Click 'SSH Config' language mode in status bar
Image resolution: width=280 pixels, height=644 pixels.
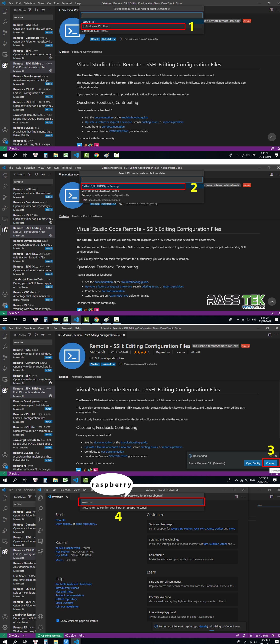click(x=262, y=635)
